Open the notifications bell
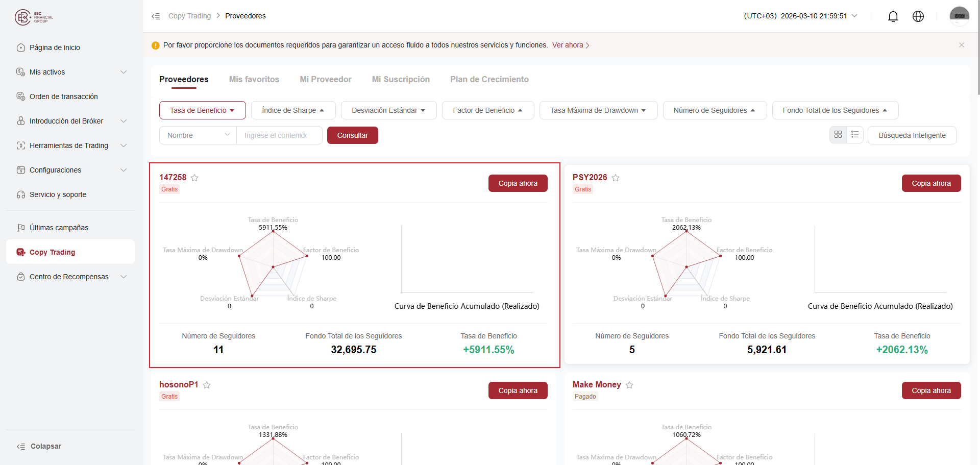Image resolution: width=980 pixels, height=465 pixels. click(x=893, y=16)
